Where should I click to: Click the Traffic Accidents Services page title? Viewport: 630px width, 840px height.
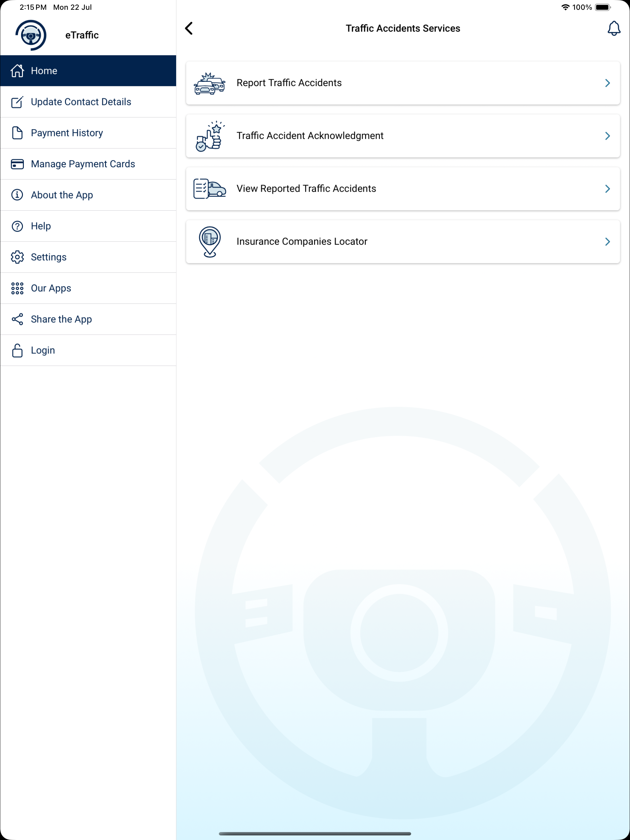pos(403,28)
